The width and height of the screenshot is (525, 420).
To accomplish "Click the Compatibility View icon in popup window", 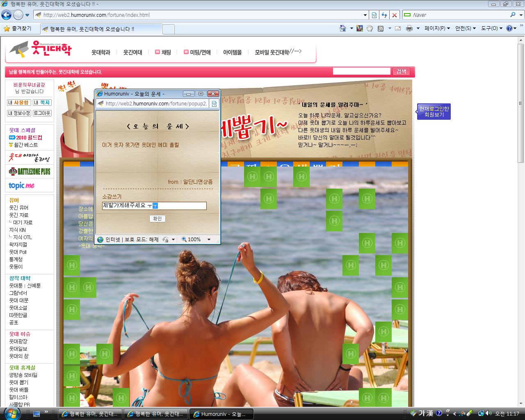I will 214,103.
